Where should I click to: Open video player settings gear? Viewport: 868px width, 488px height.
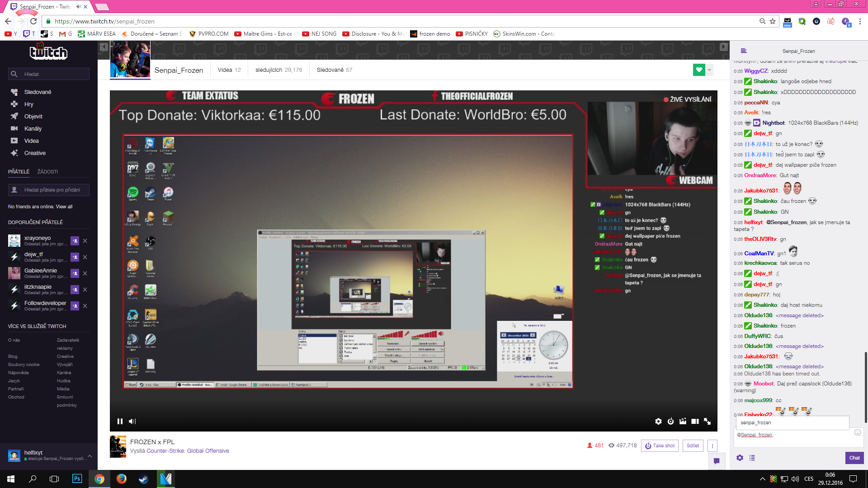[x=658, y=421]
